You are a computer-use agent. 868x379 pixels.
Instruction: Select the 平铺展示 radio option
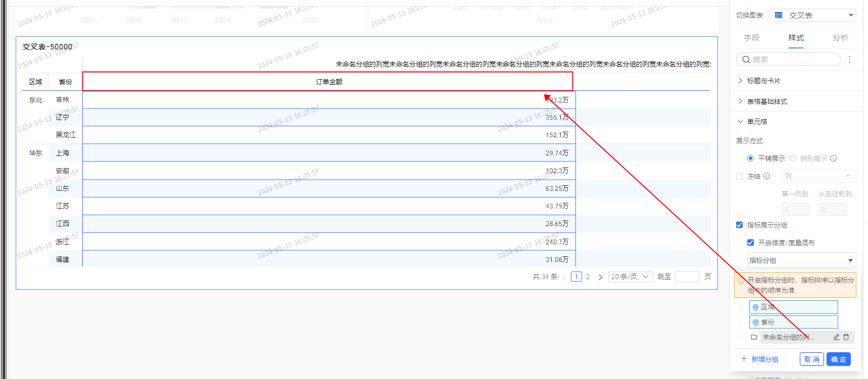point(750,158)
